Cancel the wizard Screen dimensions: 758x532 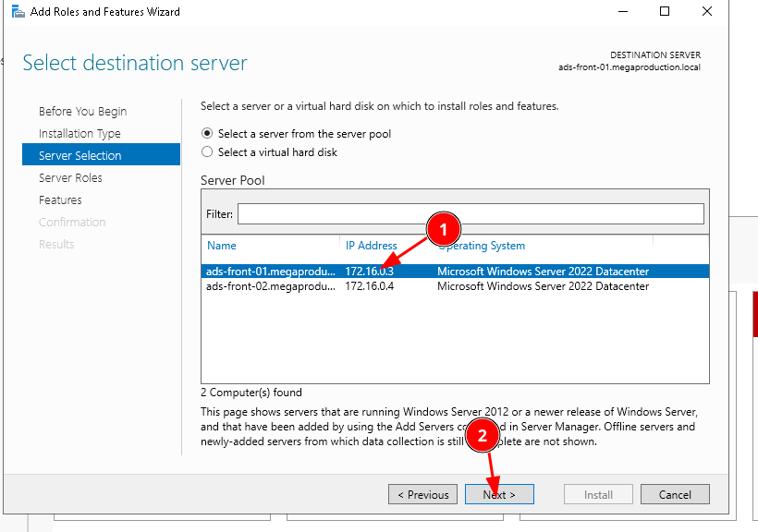pyautogui.click(x=675, y=495)
